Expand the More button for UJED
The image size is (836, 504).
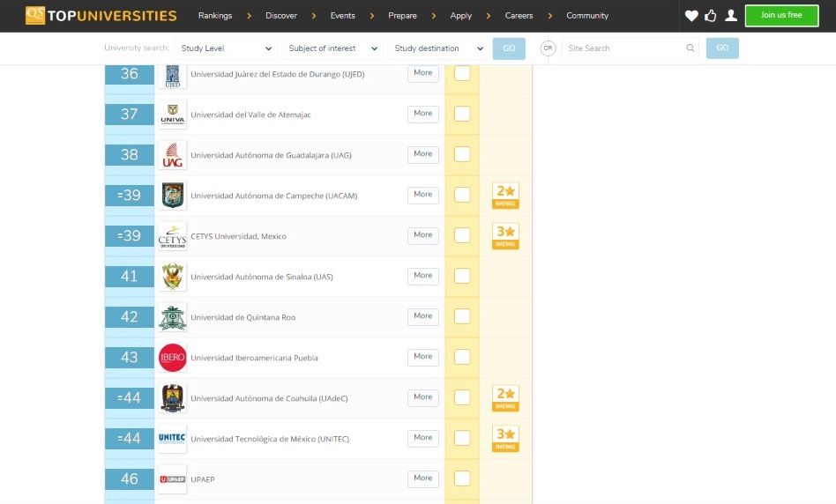pos(423,73)
